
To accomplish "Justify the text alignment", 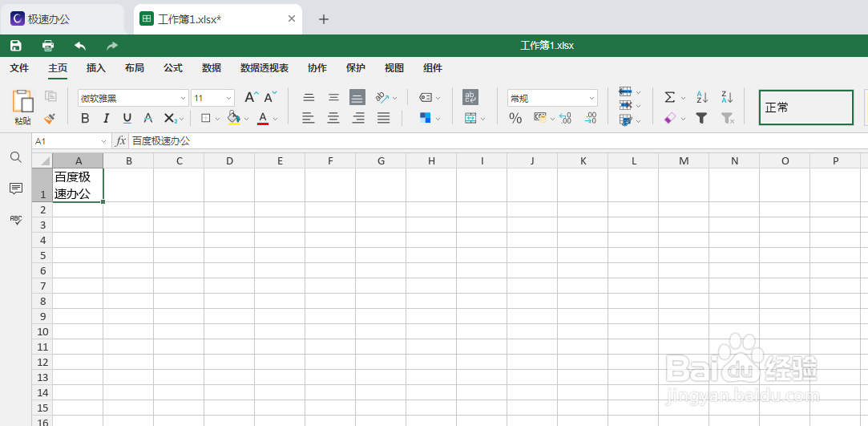I will point(384,118).
